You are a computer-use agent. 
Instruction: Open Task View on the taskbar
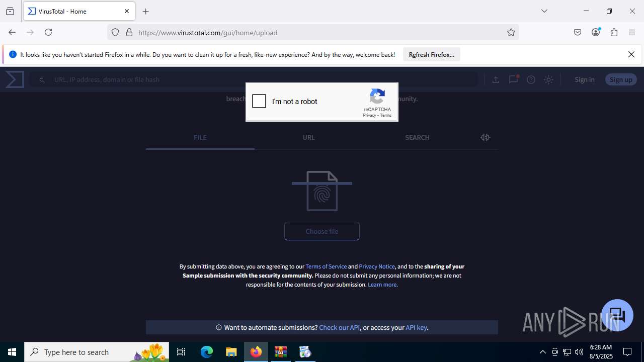(x=181, y=352)
